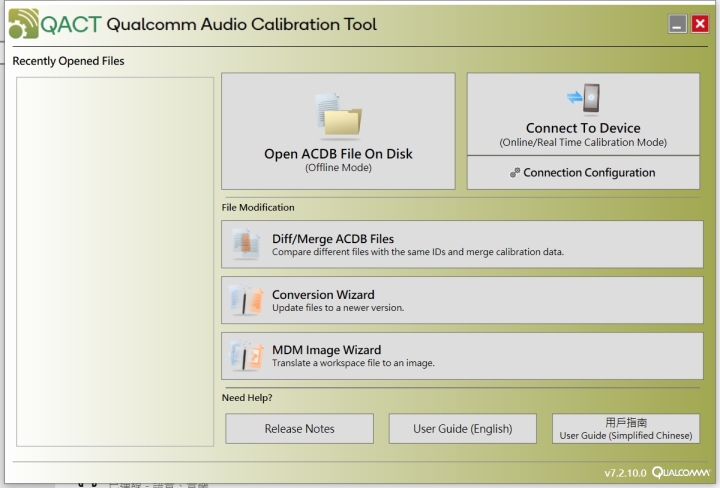
Task: Click 'Compare different files with the same IDs' description
Action: coord(418,252)
